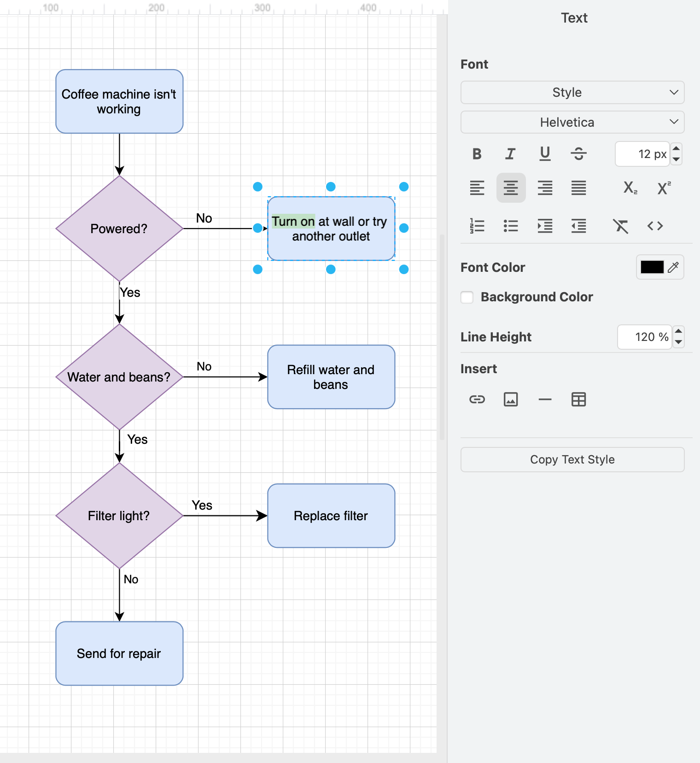Viewport: 700px width, 763px height.
Task: Select the Refill water and beans box
Action: (x=331, y=377)
